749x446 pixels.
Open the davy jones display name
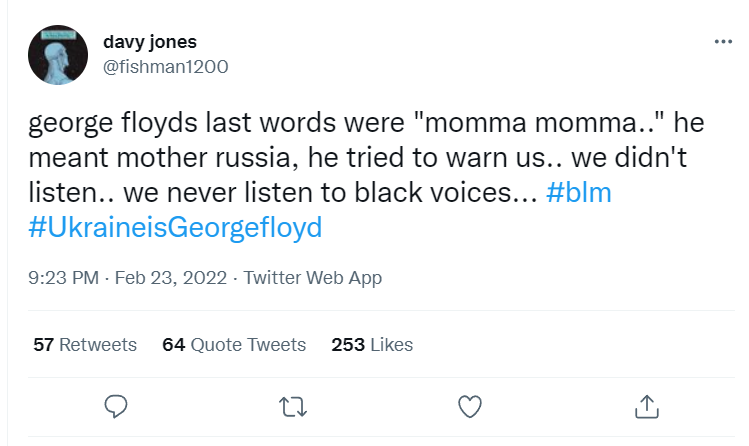pos(151,42)
